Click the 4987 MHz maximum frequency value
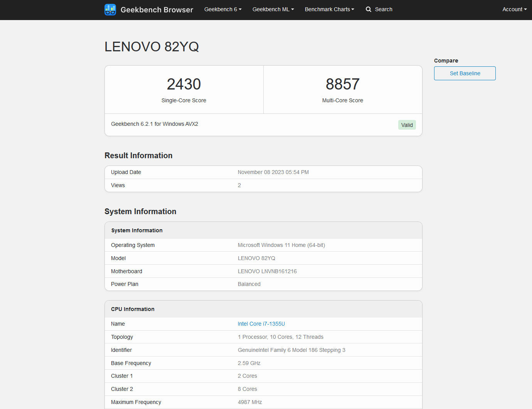 250,402
